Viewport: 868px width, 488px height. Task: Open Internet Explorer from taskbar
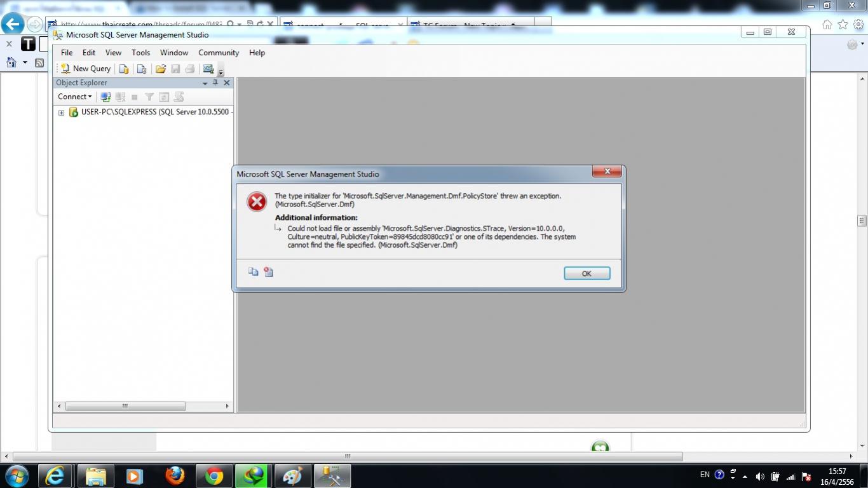pos(55,475)
